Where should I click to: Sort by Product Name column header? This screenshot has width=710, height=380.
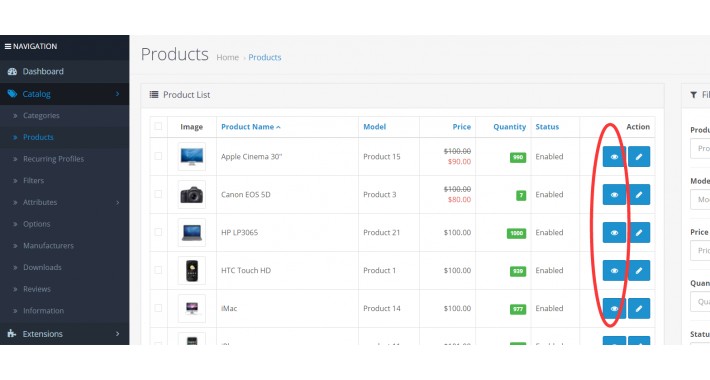[x=250, y=127]
